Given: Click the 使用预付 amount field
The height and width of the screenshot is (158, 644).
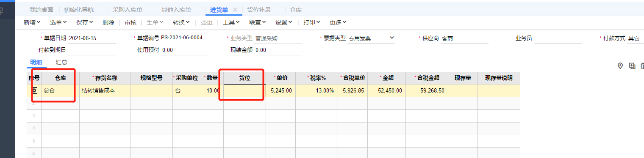Looking at the screenshot, I should pyautogui.click(x=185, y=50).
